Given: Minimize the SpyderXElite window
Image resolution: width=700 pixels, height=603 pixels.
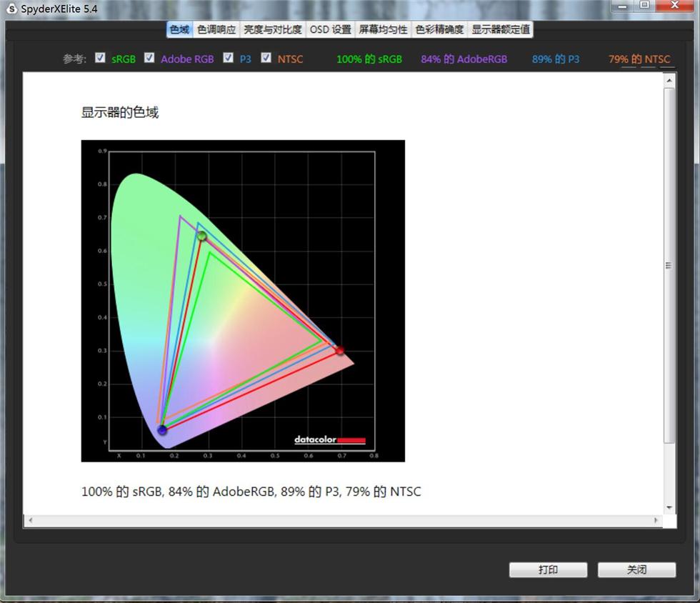Looking at the screenshot, I should point(622,6).
